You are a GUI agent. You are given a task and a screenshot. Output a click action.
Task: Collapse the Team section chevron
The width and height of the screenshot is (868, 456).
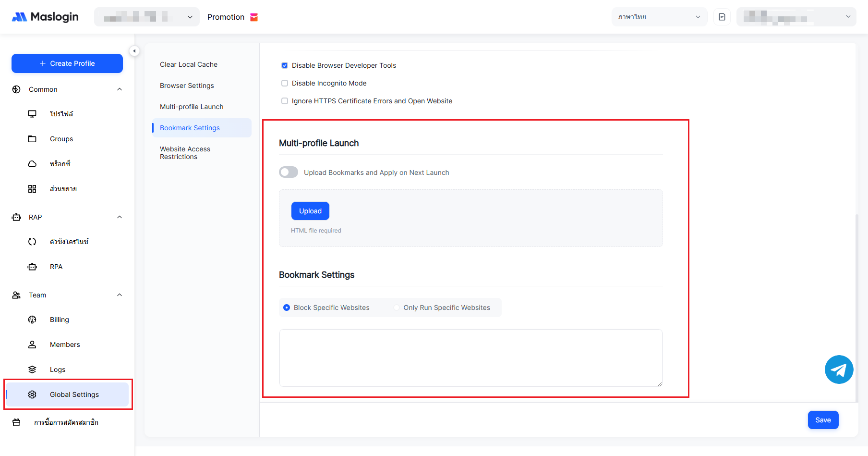[x=120, y=295]
